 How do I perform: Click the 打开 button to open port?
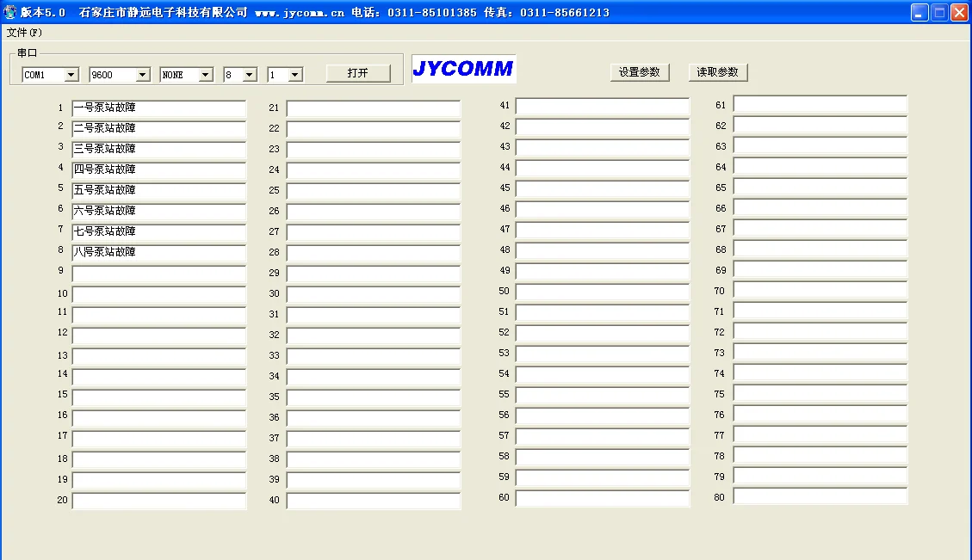click(358, 73)
